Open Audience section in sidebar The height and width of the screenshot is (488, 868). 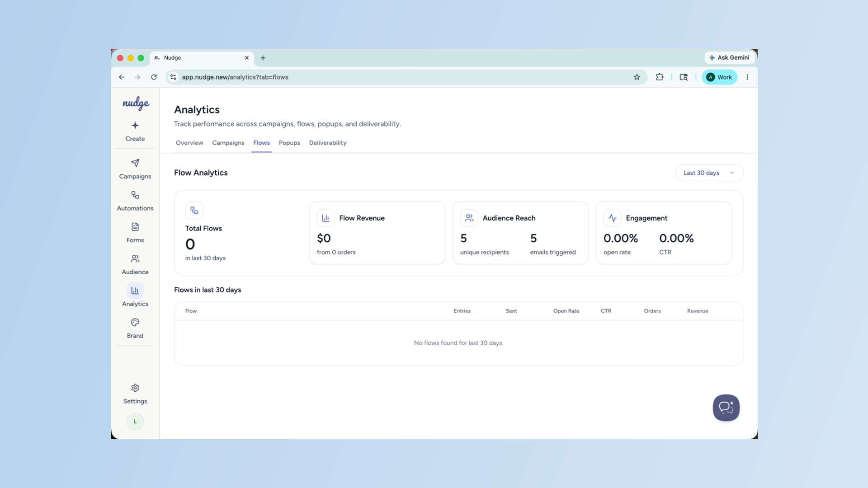pyautogui.click(x=135, y=265)
